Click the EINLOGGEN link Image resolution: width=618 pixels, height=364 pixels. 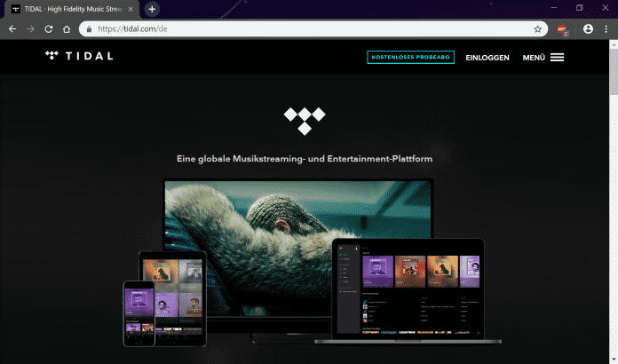click(x=487, y=58)
